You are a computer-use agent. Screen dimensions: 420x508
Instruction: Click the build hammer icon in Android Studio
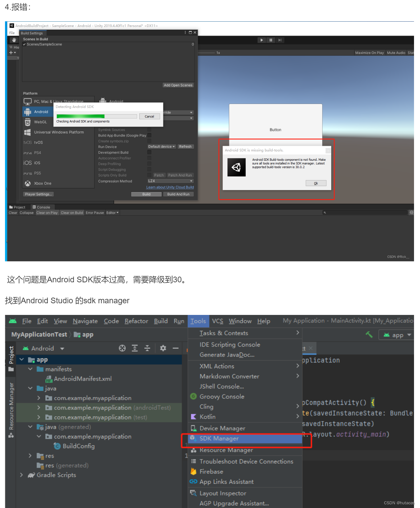(369, 335)
